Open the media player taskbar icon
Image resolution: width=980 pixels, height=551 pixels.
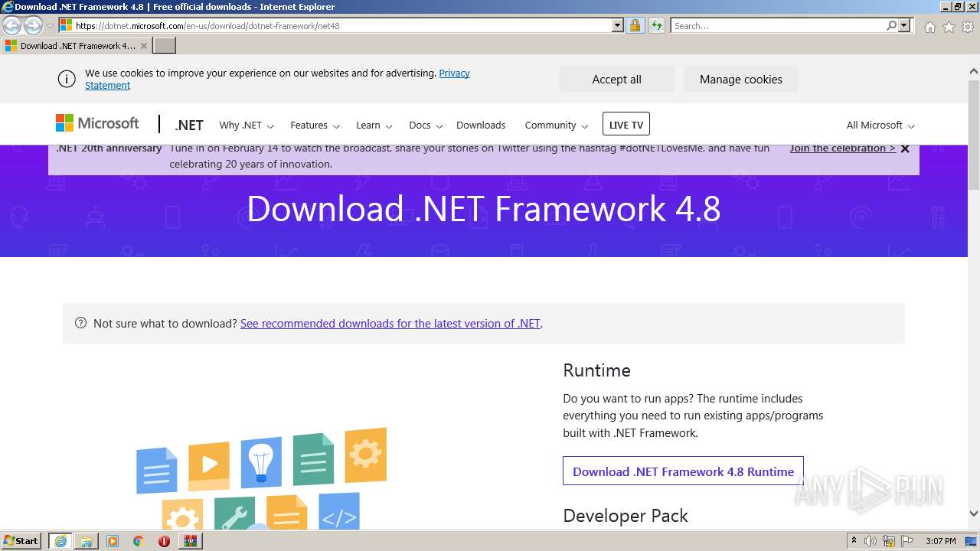click(113, 541)
